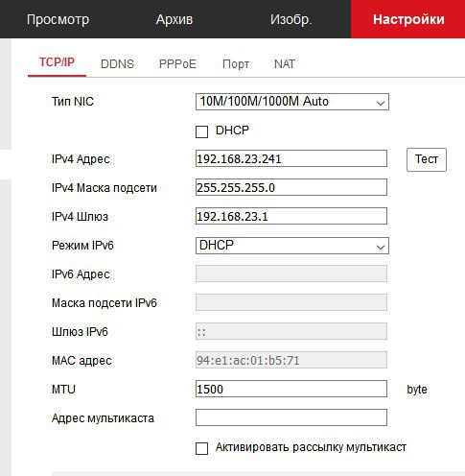Image resolution: width=465 pixels, height=476 pixels.
Task: Click the IPv4 Шлюз field
Action: 291,216
